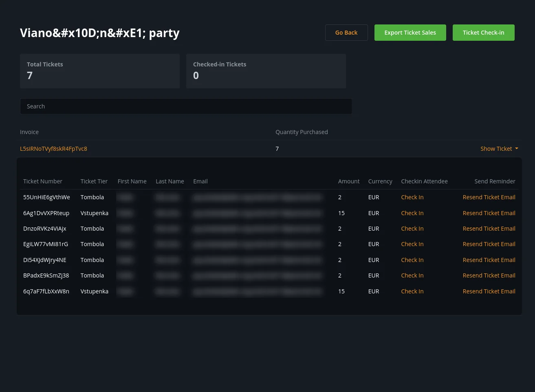The width and height of the screenshot is (535, 392).
Task: Focus the Search input field
Action: 186,106
